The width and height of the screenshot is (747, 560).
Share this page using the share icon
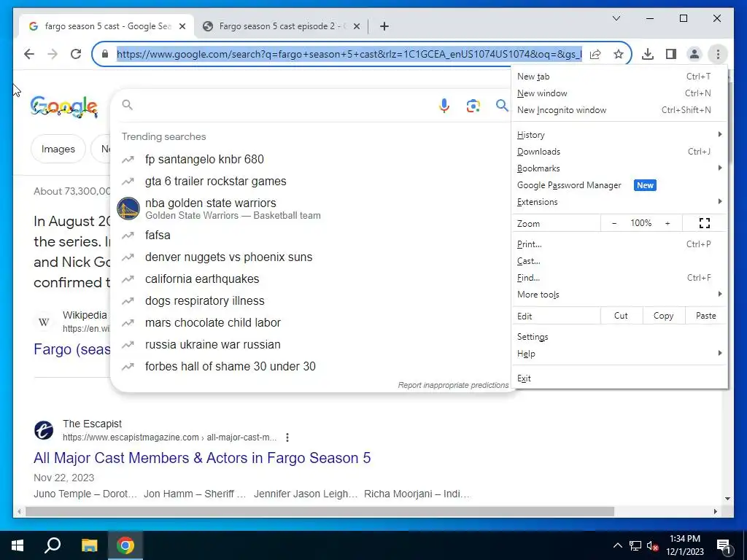[595, 54]
